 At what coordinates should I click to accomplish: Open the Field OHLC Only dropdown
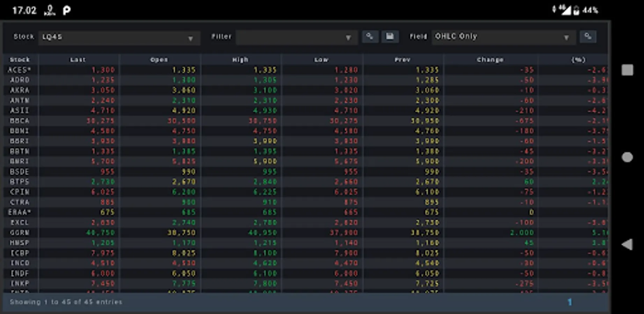click(503, 37)
